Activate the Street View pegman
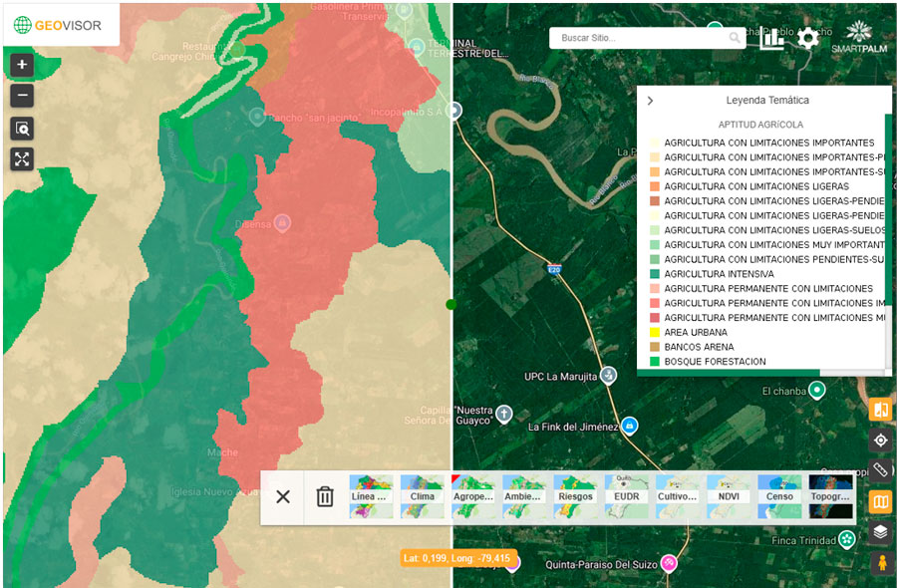The width and height of the screenshot is (897, 588). click(x=880, y=563)
